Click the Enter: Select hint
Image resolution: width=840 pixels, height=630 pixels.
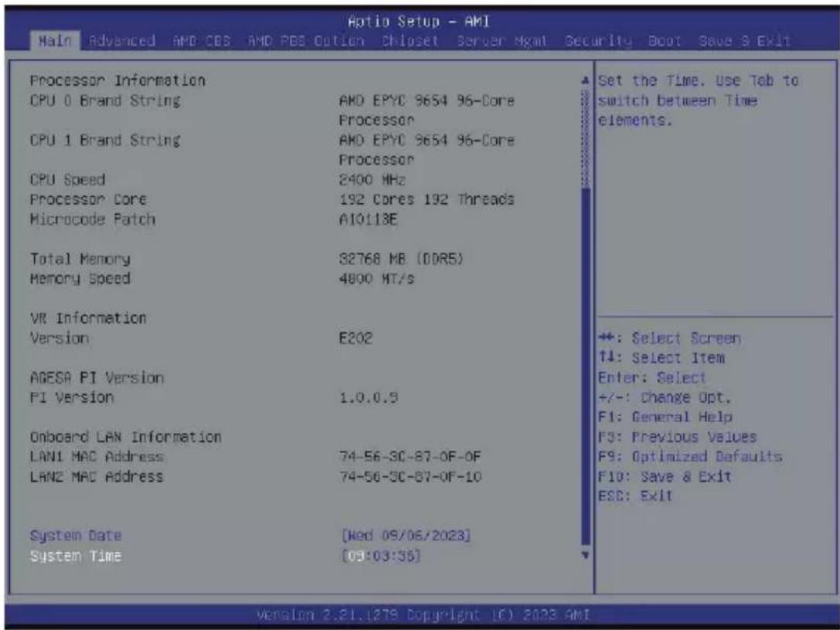point(652,378)
